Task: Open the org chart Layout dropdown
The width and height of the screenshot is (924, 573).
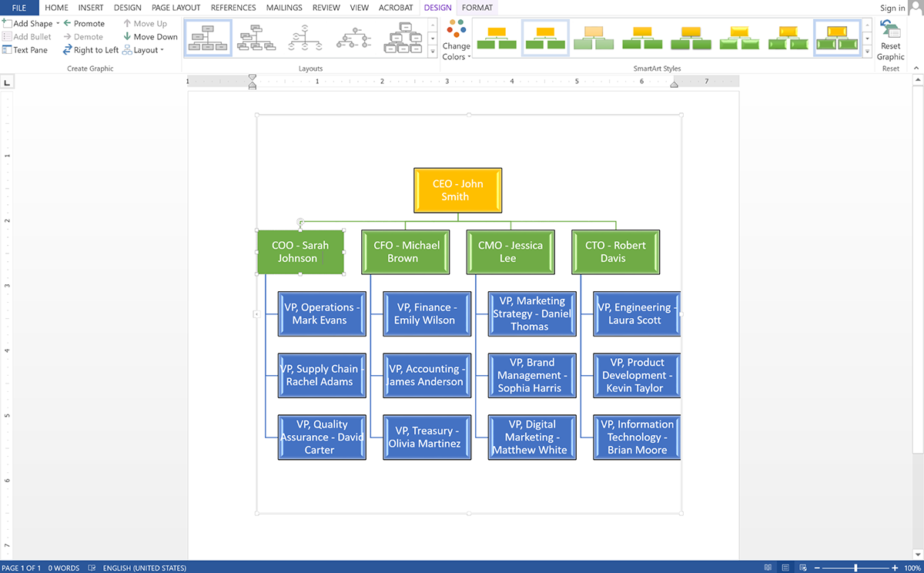Action: 143,50
